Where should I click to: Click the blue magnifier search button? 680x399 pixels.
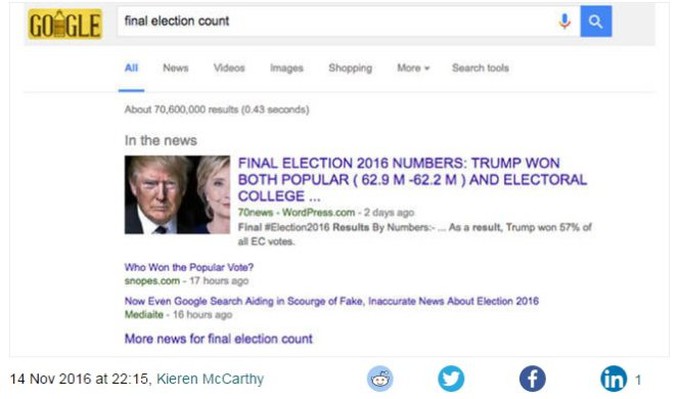coord(596,21)
